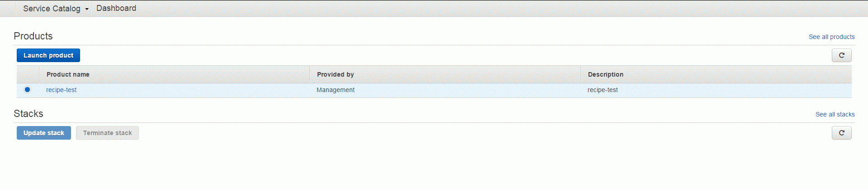Open the Service Catalog menu label
This screenshot has height=190, width=868.
pos(52,9)
